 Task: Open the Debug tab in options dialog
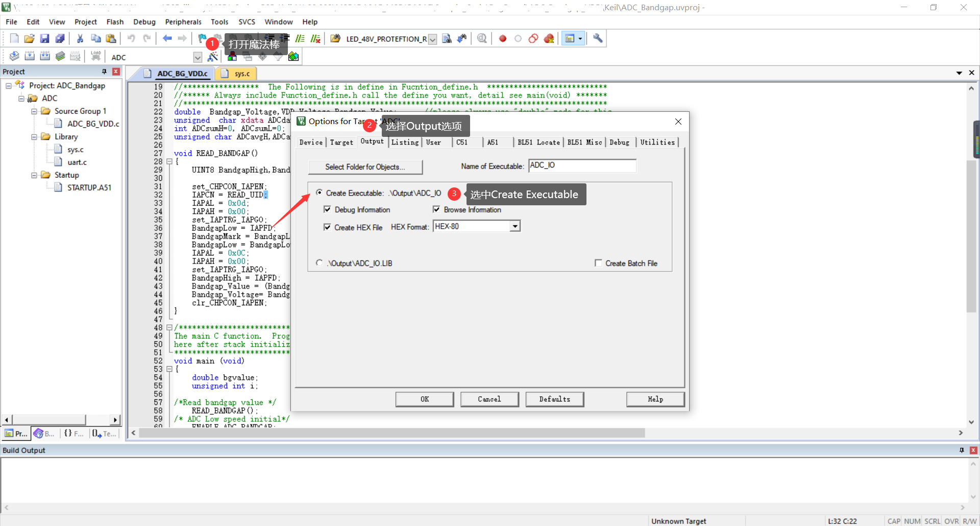619,142
